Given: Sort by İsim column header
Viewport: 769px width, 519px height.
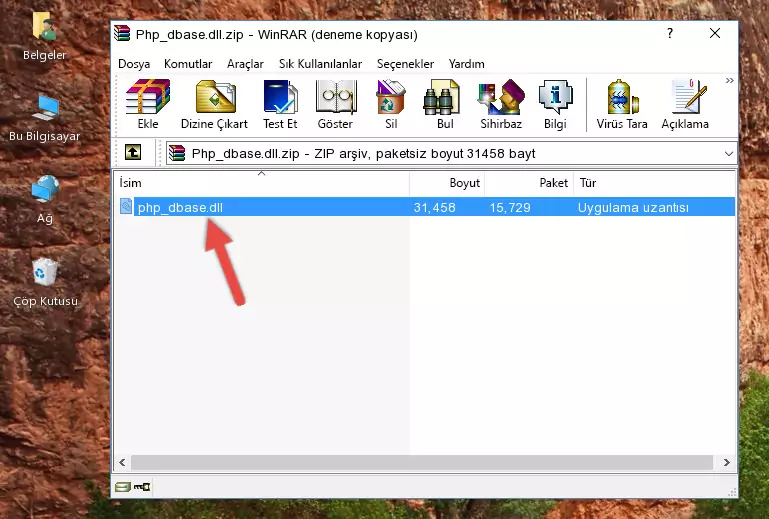Looking at the screenshot, I should pyautogui.click(x=262, y=183).
